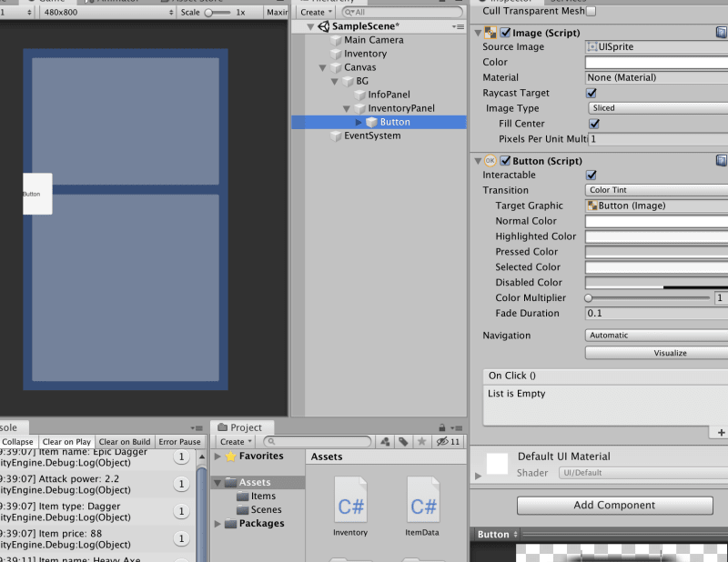728x562 pixels.
Task: Click Search by Label tag icon
Action: [x=403, y=442]
